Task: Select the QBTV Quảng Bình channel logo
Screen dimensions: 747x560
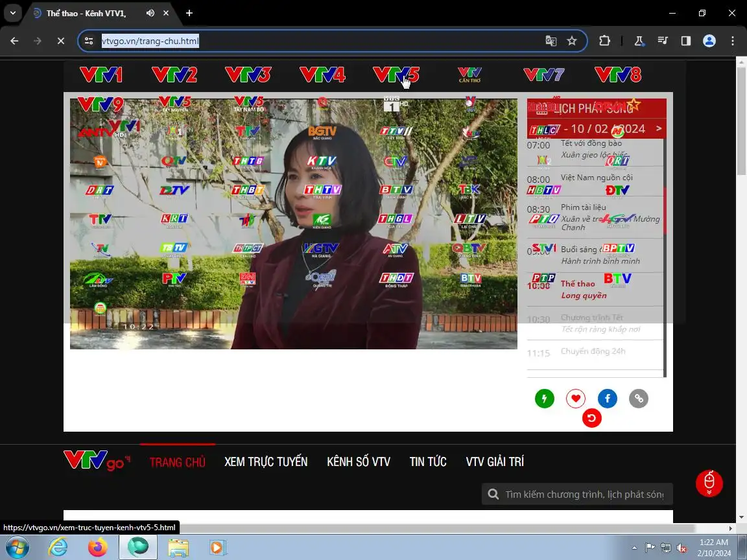Action: [469, 250]
